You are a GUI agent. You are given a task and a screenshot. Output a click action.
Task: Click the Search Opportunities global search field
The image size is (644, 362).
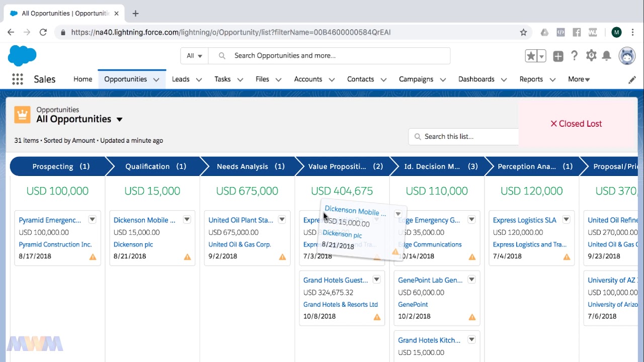(x=330, y=56)
